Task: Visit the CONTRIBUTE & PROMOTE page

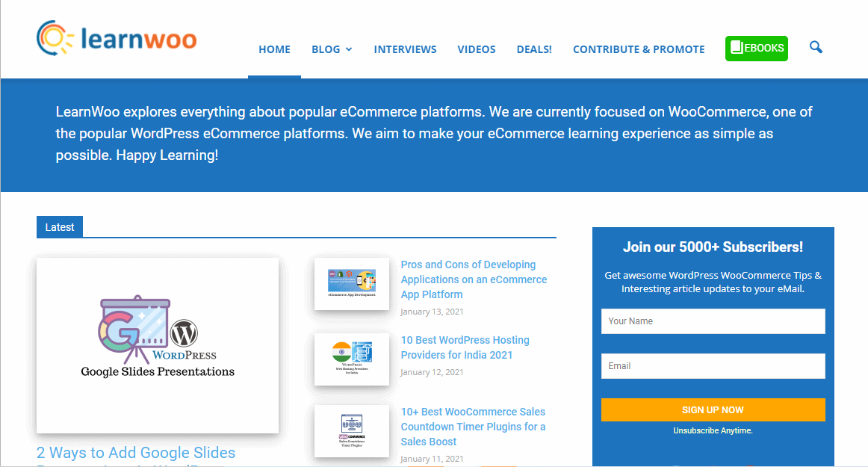Action: (639, 49)
